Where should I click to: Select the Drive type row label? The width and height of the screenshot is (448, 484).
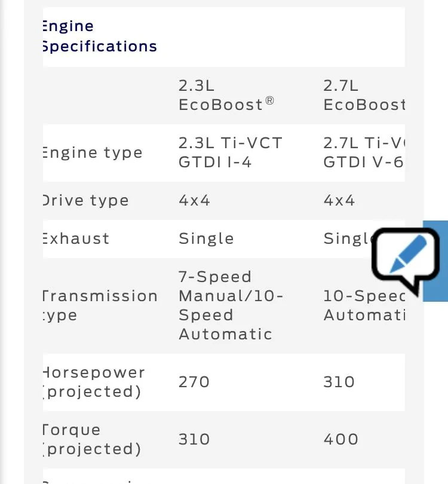pyautogui.click(x=86, y=201)
